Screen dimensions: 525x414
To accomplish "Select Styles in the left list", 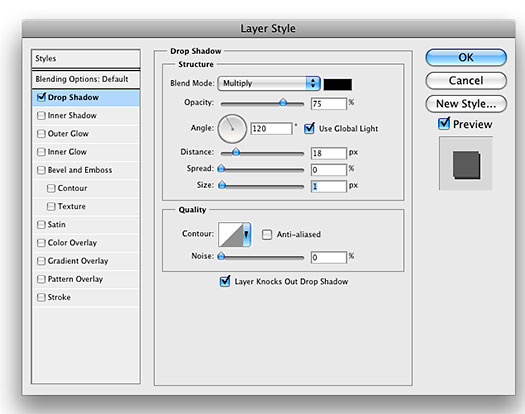I will coord(86,59).
